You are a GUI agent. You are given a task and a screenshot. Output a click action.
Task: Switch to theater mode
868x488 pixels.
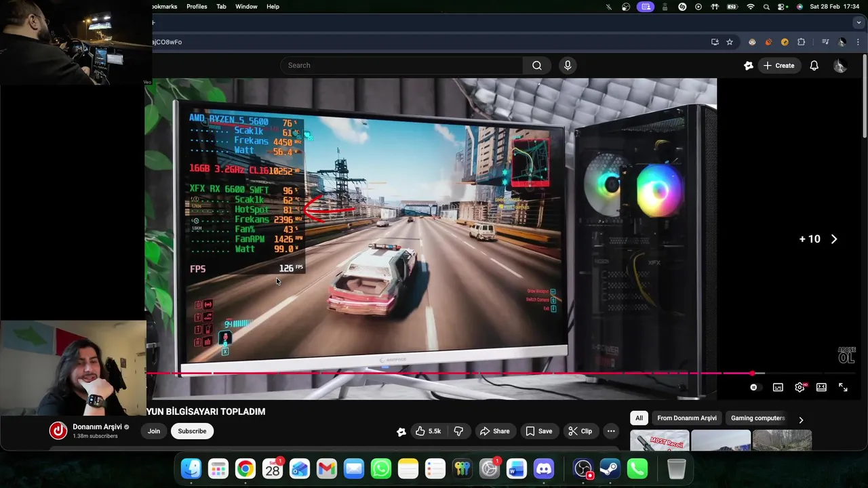tap(821, 387)
